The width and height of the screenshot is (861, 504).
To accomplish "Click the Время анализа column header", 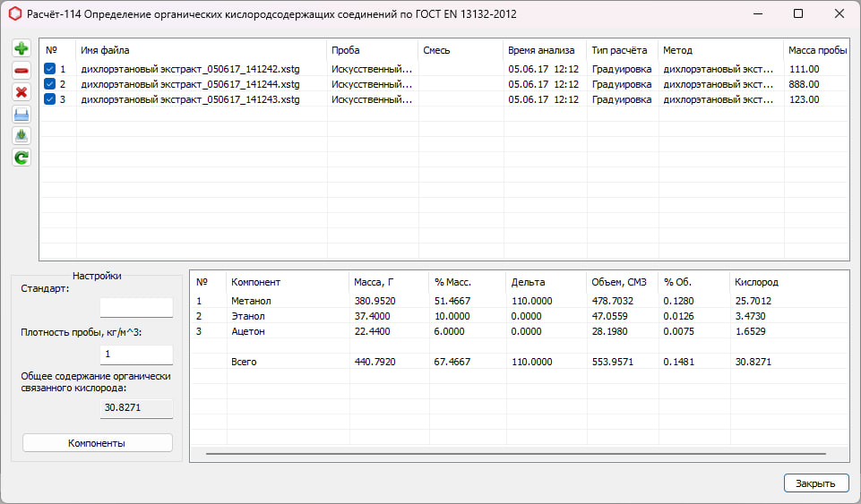I will [x=545, y=50].
